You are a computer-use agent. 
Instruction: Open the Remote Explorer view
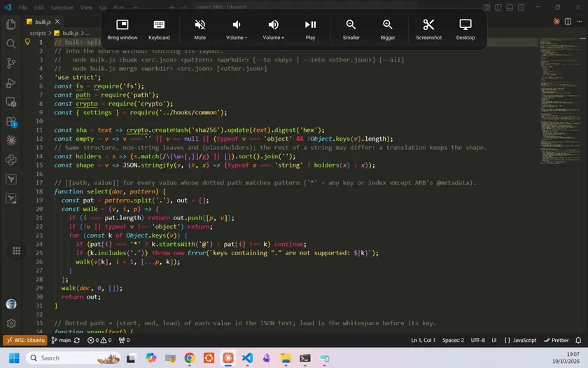coord(11,102)
